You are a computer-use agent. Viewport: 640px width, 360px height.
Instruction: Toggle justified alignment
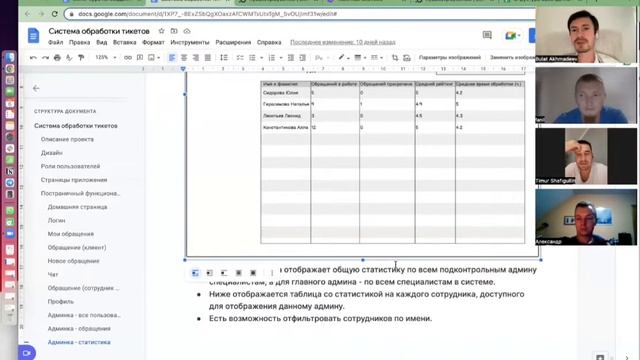point(208,58)
